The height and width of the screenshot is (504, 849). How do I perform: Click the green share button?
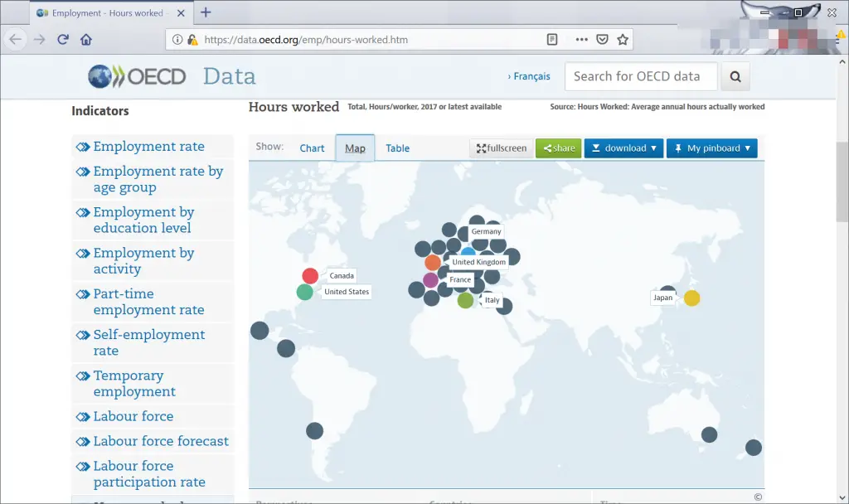click(558, 148)
